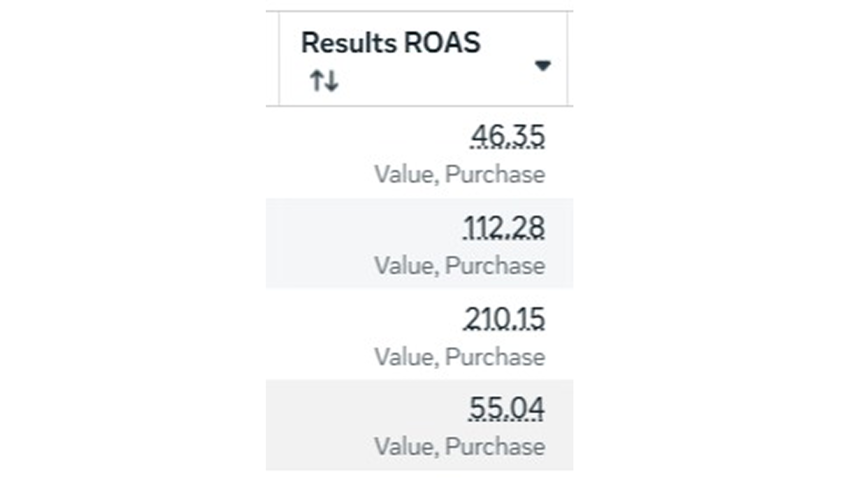Click the Results ROAS column header title

(x=391, y=43)
